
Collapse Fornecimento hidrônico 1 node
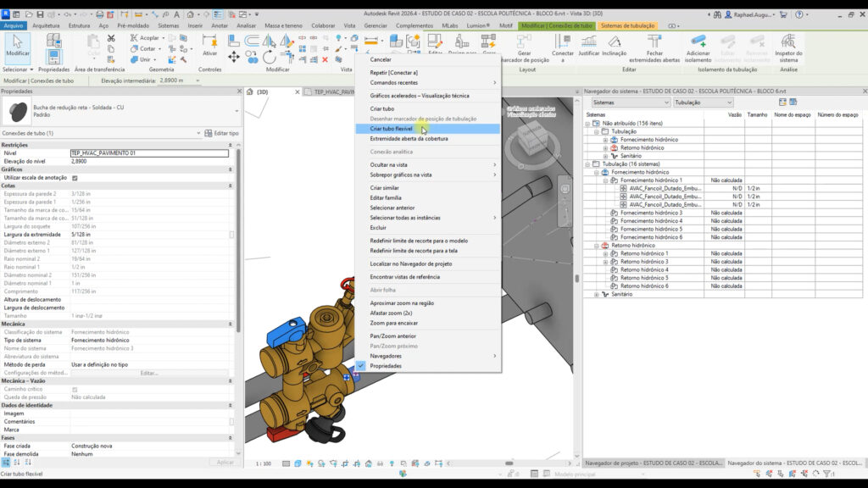click(x=605, y=180)
